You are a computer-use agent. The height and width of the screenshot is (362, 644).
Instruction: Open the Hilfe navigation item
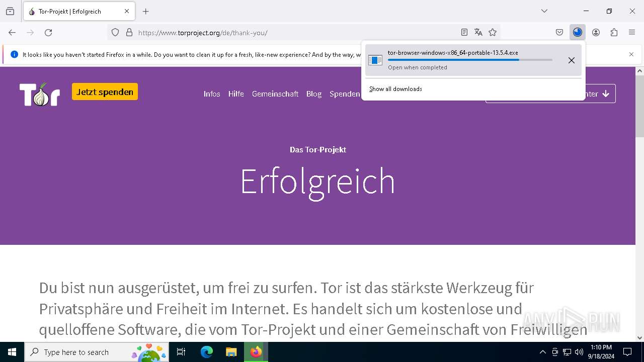pyautogui.click(x=236, y=94)
